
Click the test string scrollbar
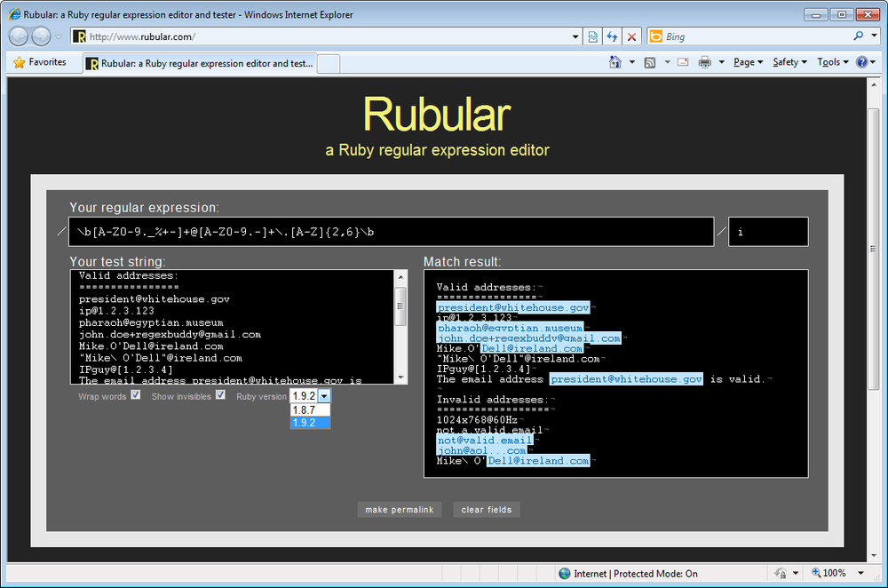point(400,327)
